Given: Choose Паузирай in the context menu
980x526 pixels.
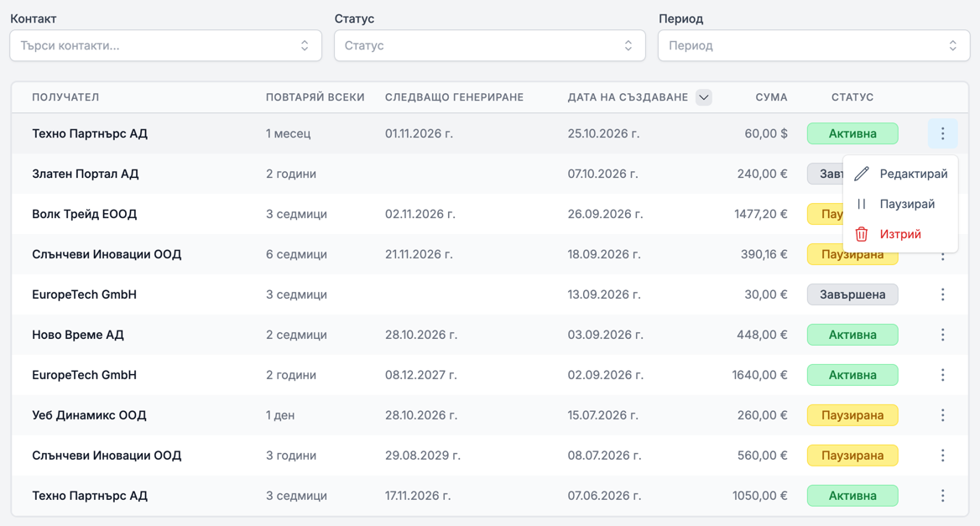Looking at the screenshot, I should click(900, 204).
